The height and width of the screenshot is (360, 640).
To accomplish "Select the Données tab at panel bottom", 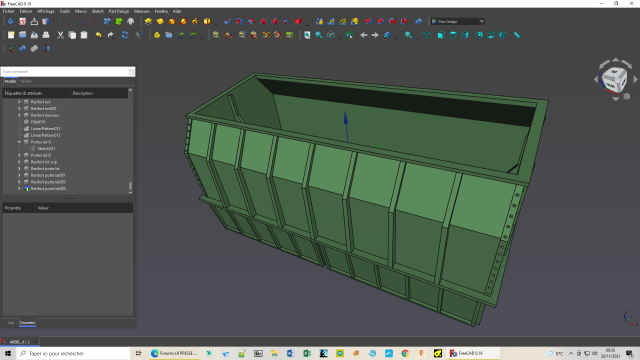I will click(27, 323).
